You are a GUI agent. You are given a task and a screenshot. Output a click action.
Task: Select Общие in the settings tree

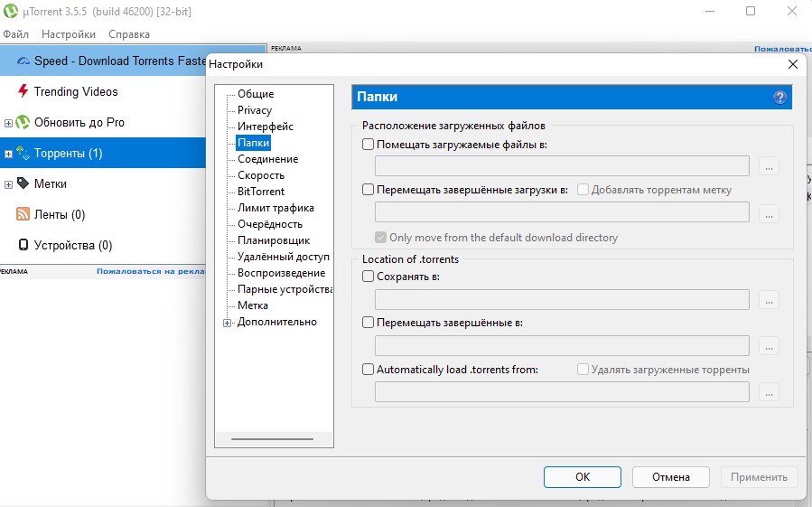click(256, 94)
